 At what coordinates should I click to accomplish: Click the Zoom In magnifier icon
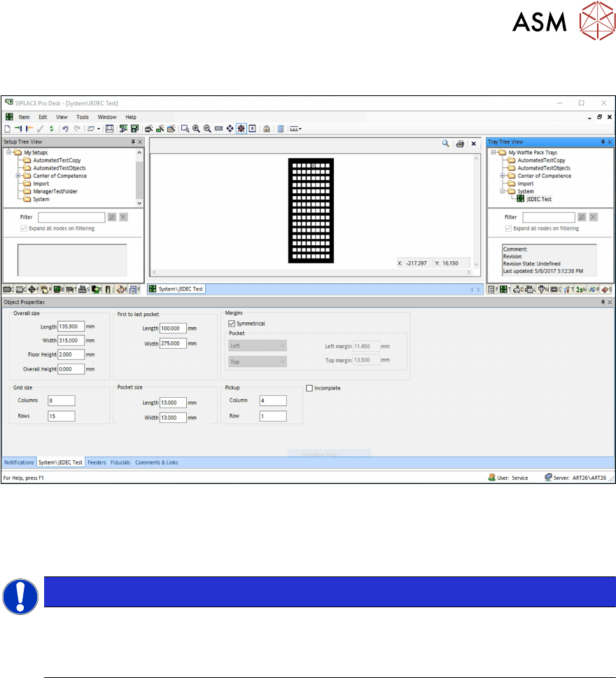(196, 129)
